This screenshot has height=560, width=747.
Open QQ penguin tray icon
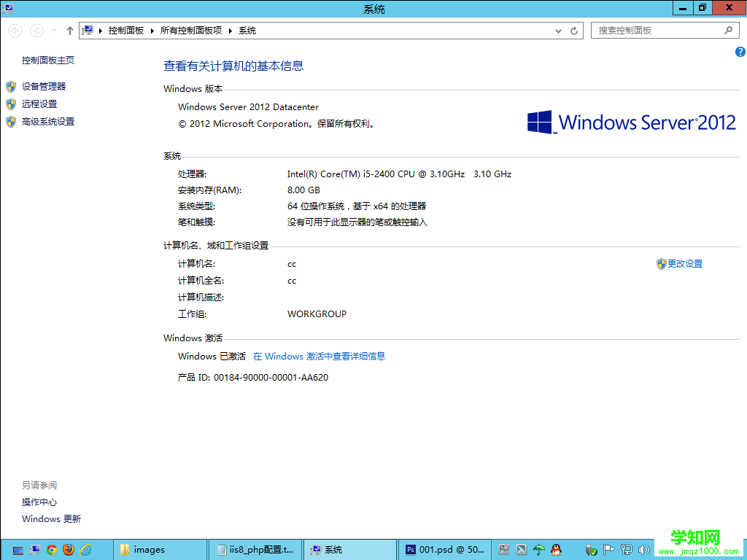point(556,550)
